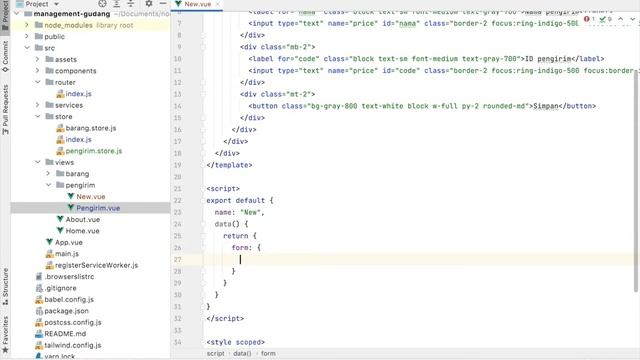640x360 pixels.
Task: Open About.vue file
Action: pos(82,219)
